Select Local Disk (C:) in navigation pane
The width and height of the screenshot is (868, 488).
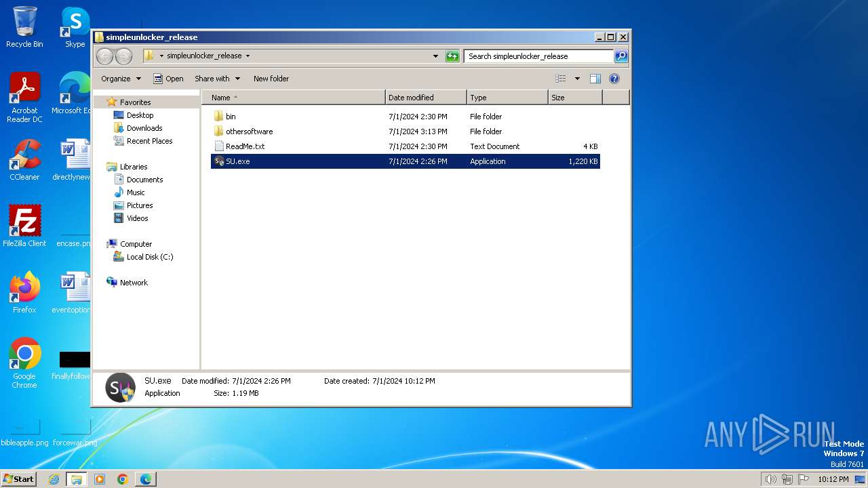(150, 257)
